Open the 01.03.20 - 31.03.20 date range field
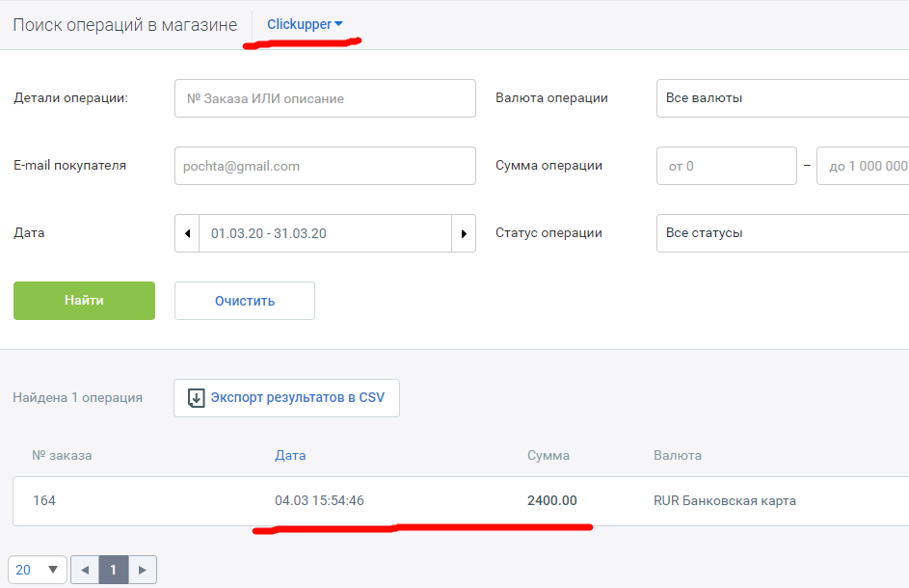Image resolution: width=909 pixels, height=588 pixels. point(325,233)
